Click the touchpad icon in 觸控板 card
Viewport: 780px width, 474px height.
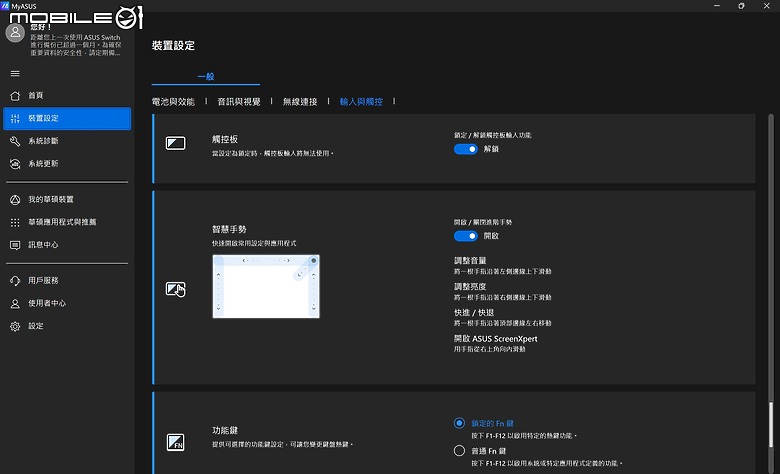point(175,143)
